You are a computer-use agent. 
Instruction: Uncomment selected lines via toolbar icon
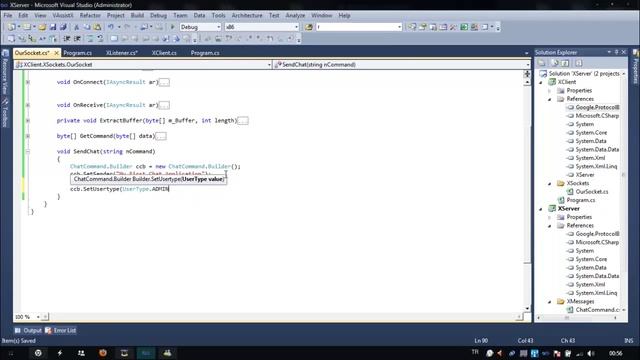pos(100,39)
